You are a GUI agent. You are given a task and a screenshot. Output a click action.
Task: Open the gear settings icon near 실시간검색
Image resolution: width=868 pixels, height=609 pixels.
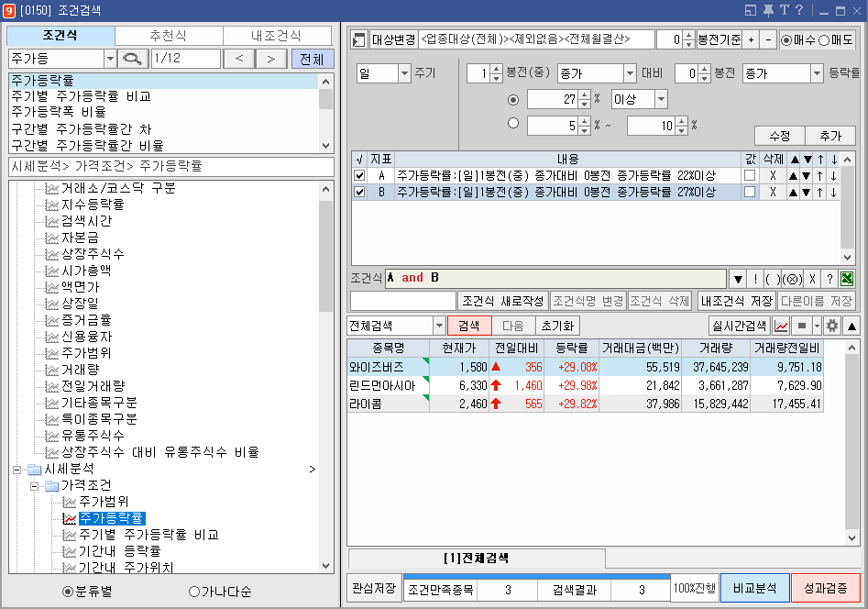831,326
